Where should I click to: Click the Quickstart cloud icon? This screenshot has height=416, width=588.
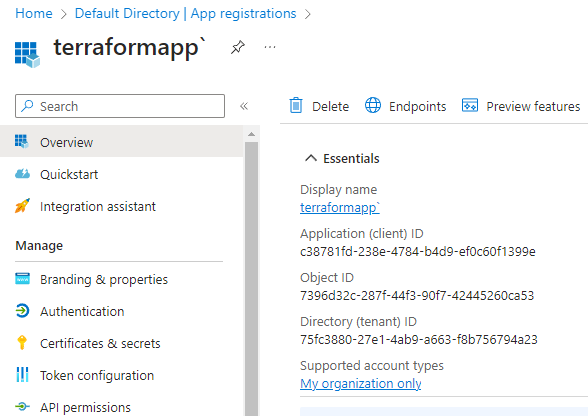click(22, 174)
